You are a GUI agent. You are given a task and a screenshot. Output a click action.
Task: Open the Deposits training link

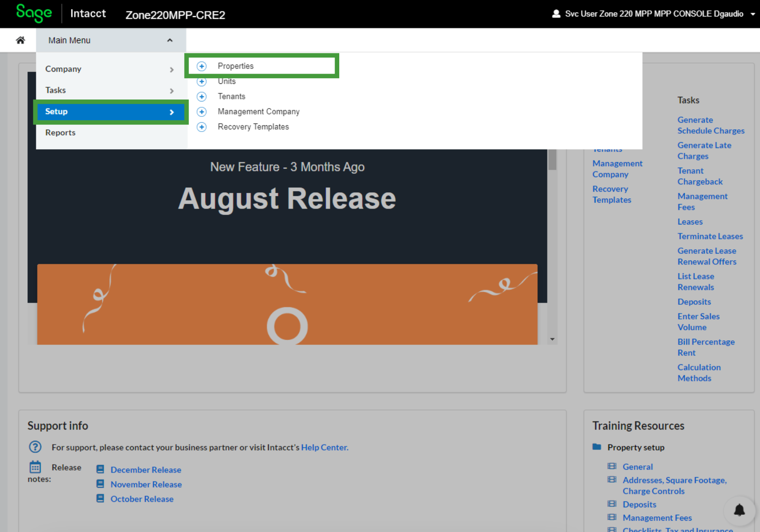639,504
